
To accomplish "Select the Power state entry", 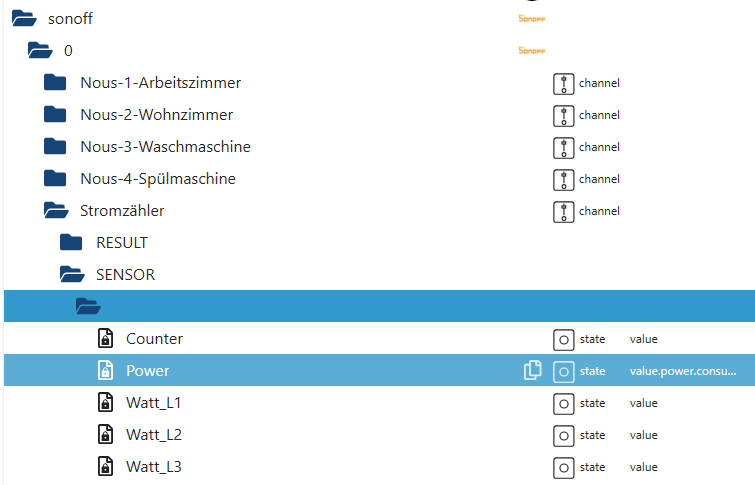I will click(148, 371).
